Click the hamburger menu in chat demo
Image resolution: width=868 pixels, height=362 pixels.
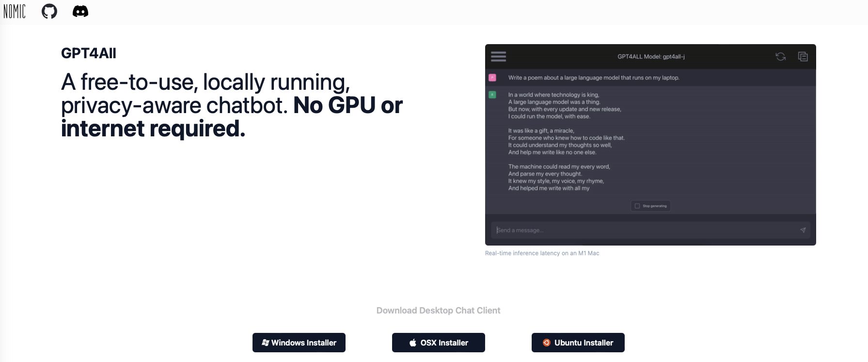point(498,57)
